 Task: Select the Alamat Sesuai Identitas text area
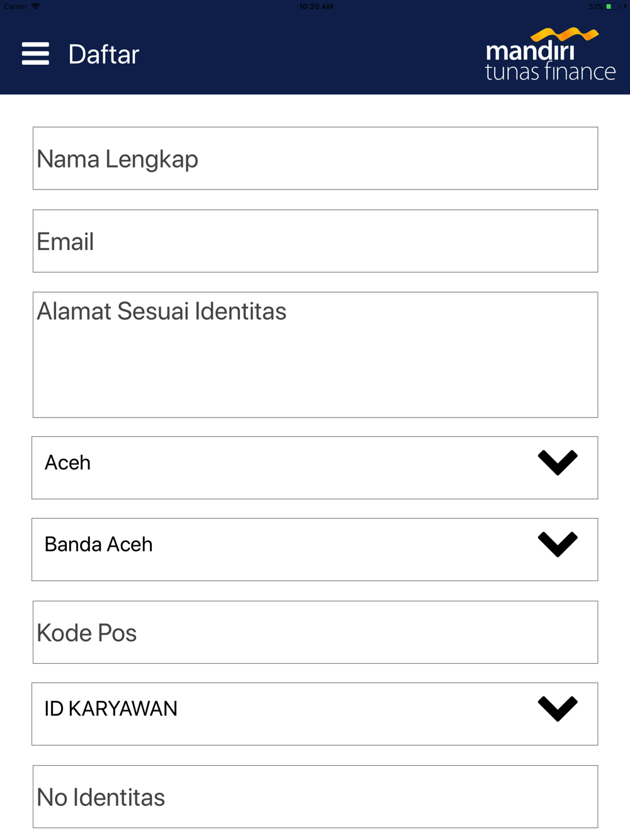tap(315, 355)
